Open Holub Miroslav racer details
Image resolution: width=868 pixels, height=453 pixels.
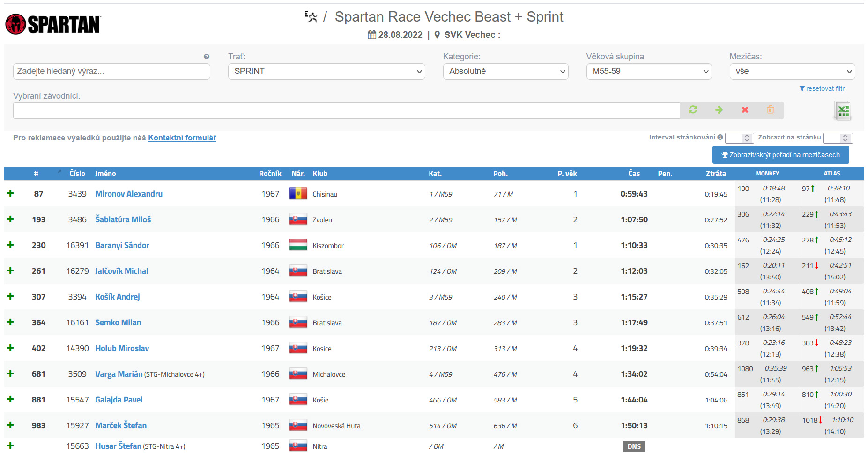(122, 348)
